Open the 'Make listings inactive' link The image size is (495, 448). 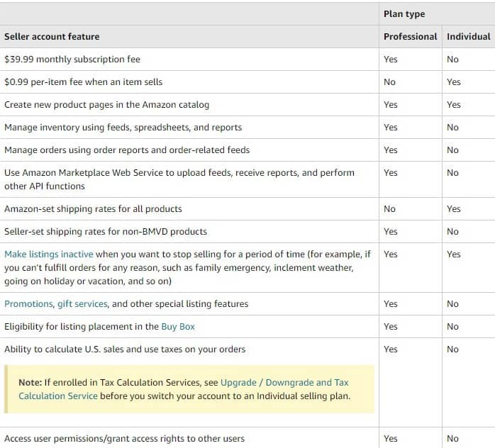point(49,254)
